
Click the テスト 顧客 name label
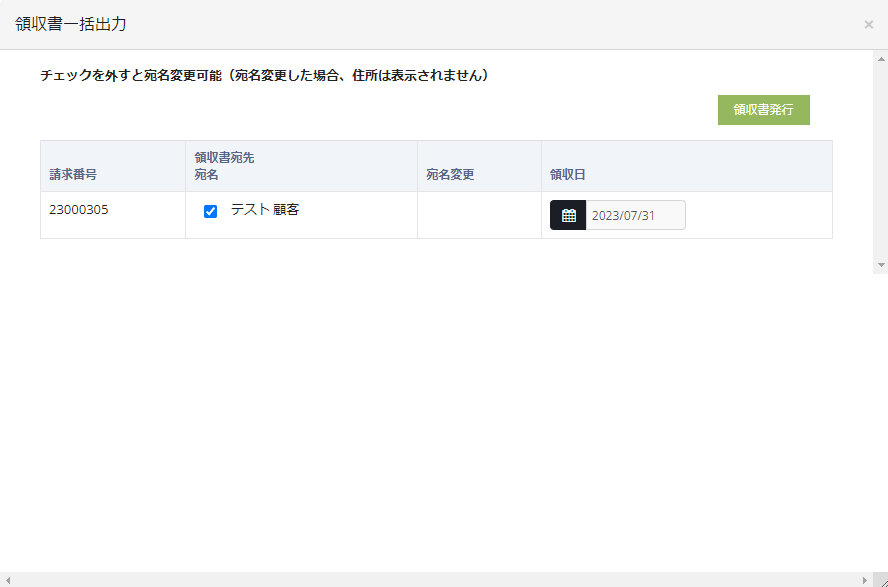point(265,210)
